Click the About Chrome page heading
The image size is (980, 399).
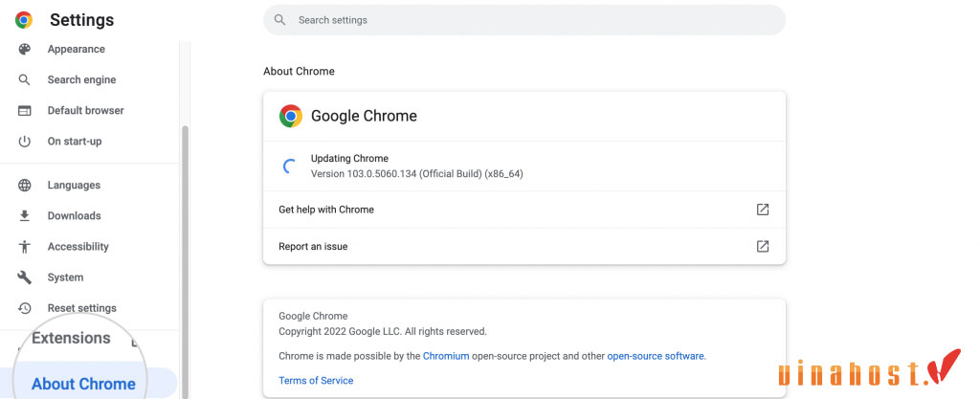299,71
